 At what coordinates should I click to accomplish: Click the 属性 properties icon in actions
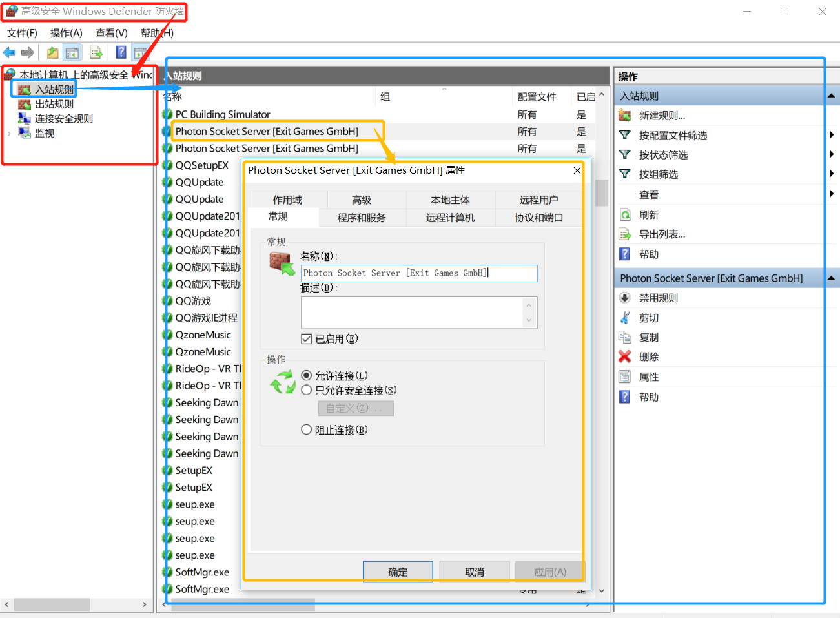click(x=625, y=377)
